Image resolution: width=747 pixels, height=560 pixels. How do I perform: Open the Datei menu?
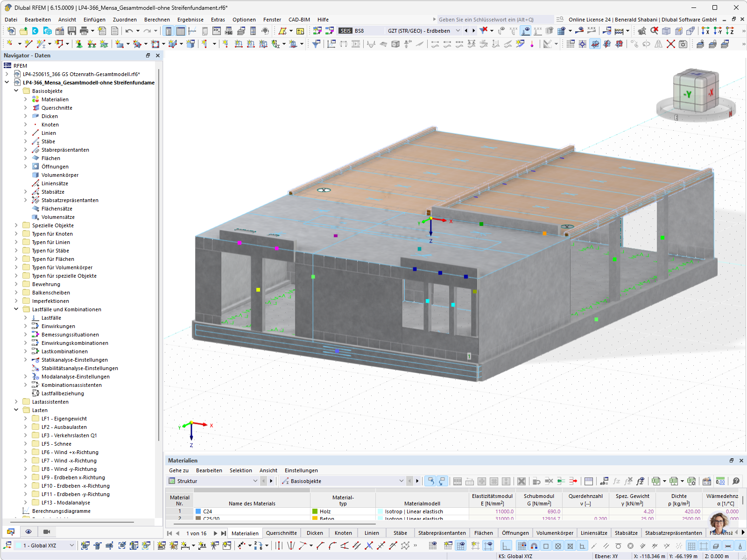pos(11,20)
